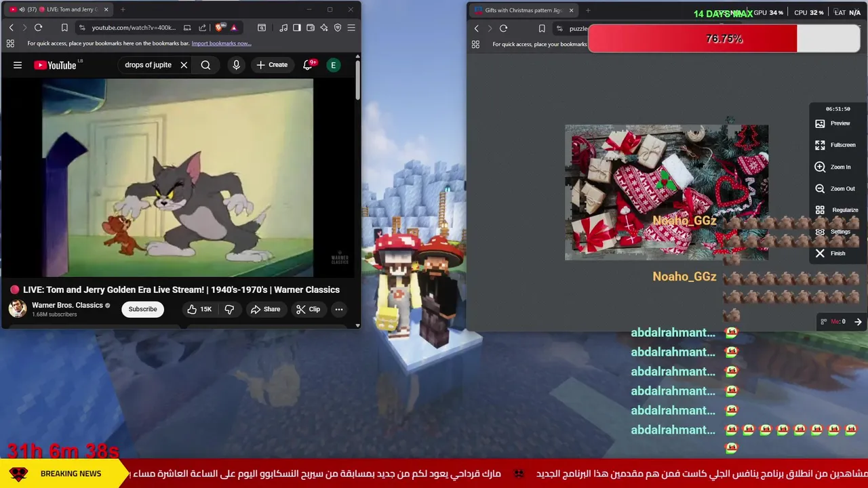Like the video with 15K likes

[x=199, y=309]
